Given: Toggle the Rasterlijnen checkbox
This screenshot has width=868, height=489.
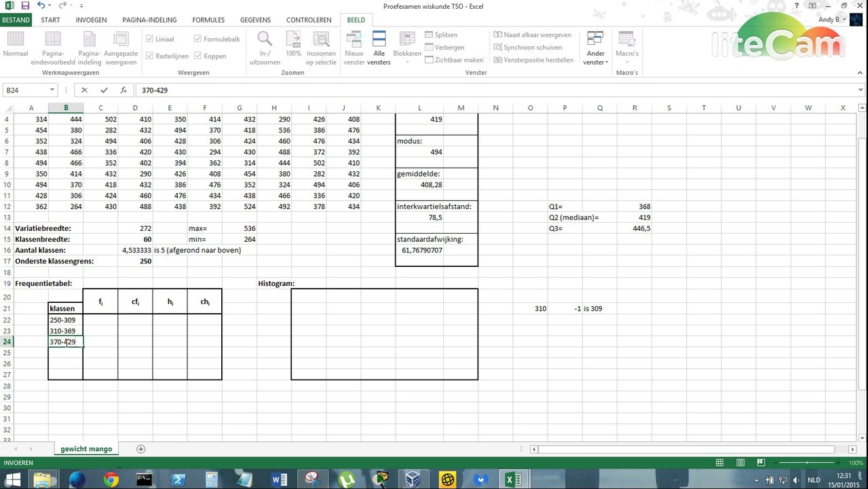Looking at the screenshot, I should 151,56.
